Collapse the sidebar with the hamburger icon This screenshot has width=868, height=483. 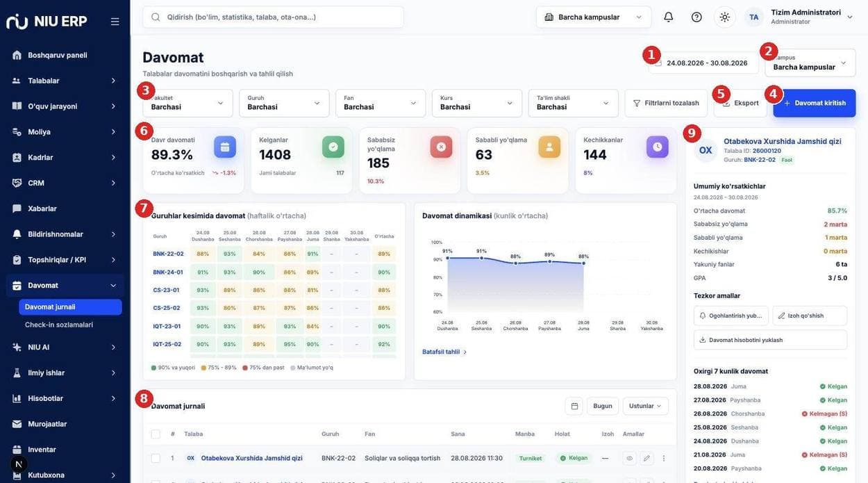pos(115,22)
